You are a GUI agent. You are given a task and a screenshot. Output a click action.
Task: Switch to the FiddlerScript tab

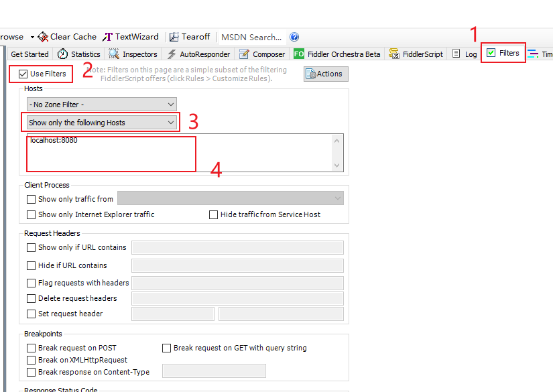(x=415, y=54)
